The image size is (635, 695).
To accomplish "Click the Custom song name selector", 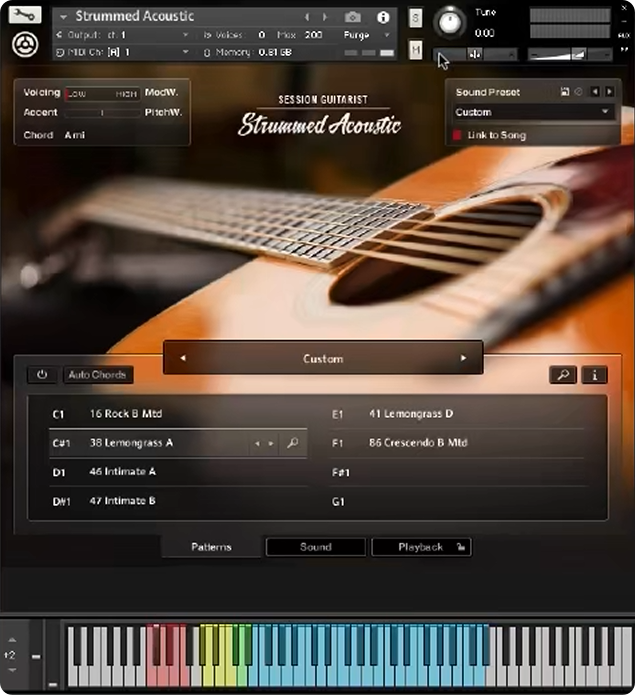I will (x=323, y=358).
